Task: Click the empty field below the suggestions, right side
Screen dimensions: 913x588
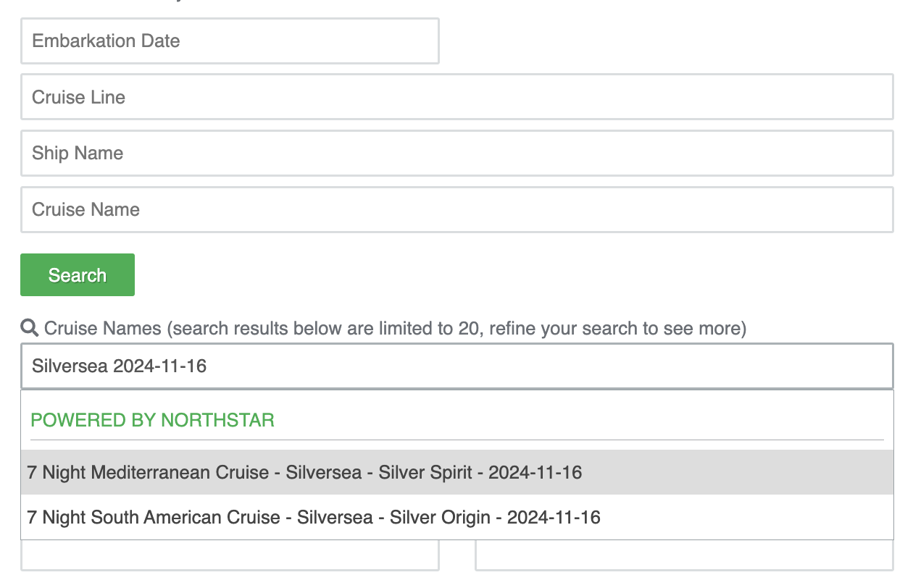Action: (x=684, y=556)
